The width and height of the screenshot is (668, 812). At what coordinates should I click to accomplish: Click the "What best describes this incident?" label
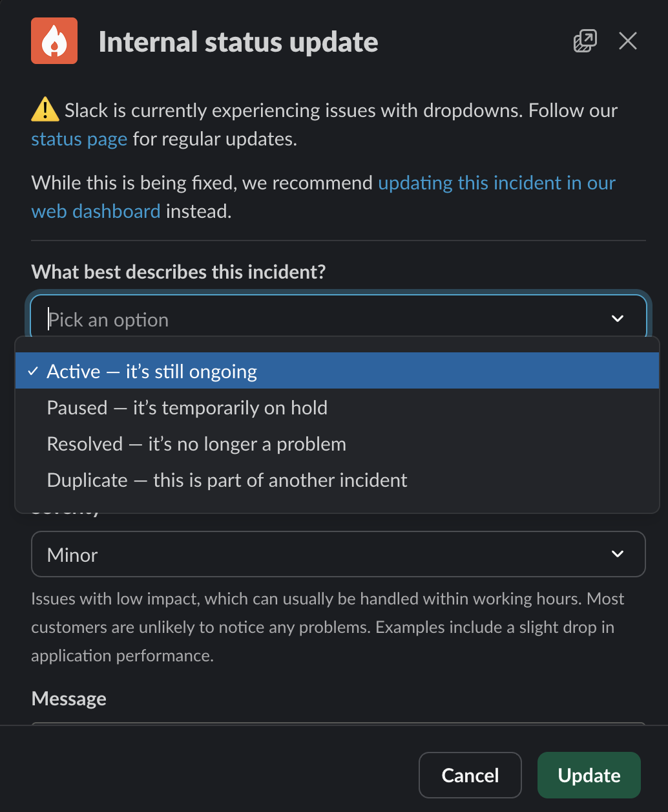tap(178, 272)
